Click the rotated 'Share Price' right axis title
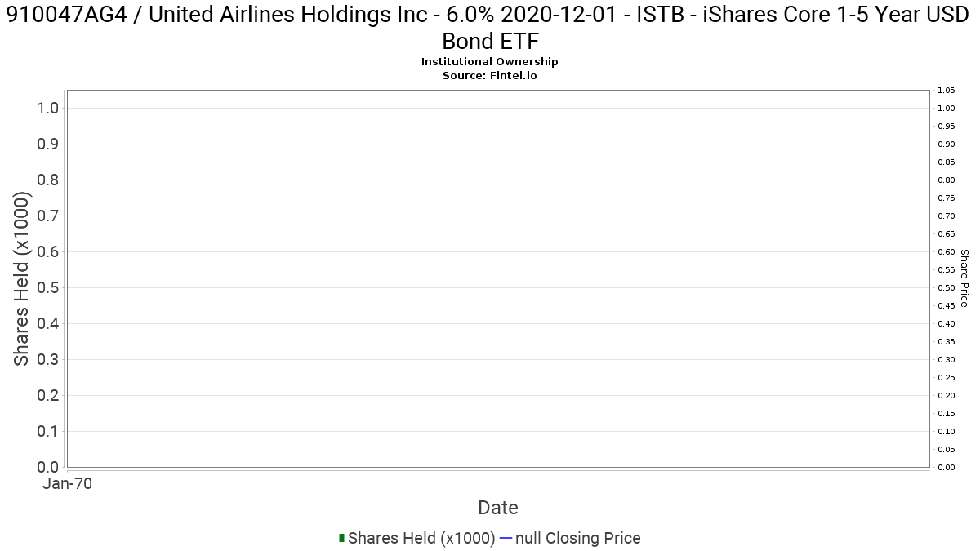 tap(964, 279)
